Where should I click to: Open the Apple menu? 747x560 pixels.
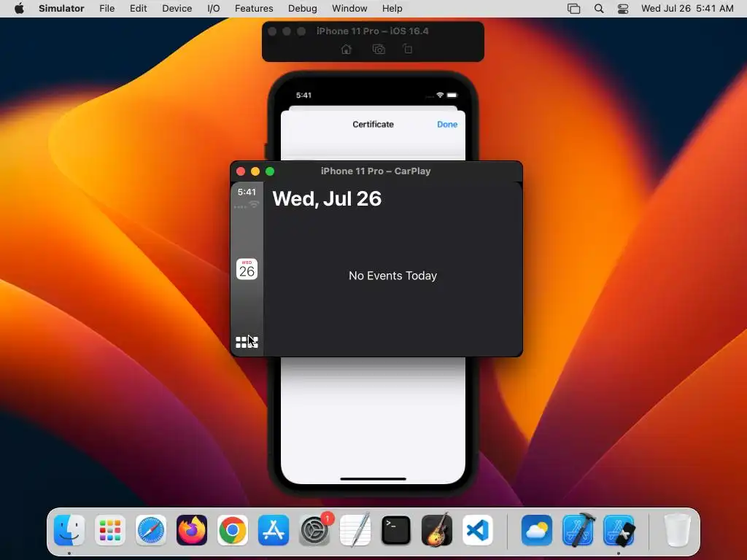pyautogui.click(x=19, y=9)
